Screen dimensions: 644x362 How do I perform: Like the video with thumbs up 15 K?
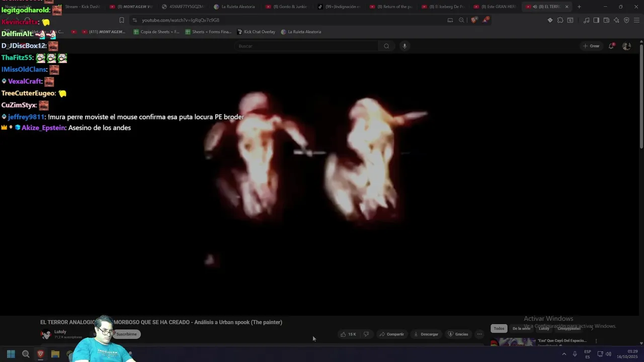coord(348,334)
